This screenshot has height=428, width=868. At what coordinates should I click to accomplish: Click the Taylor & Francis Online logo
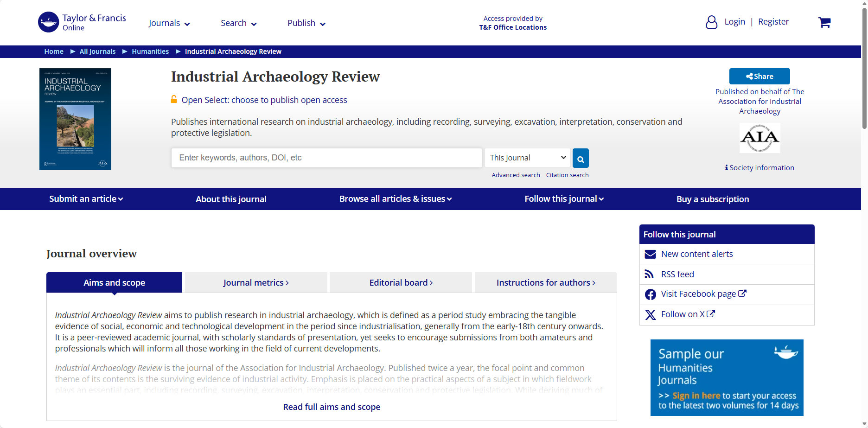coord(82,22)
